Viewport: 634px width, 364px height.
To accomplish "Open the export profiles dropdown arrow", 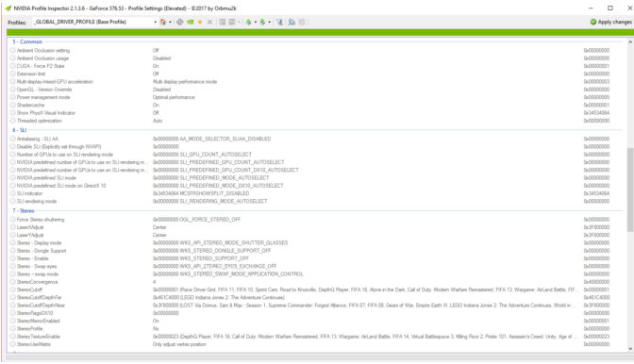I will [x=255, y=22].
